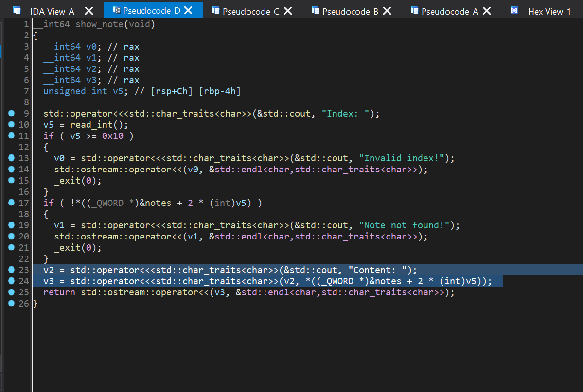Image resolution: width=583 pixels, height=392 pixels.
Task: Close the Pseudocode-C tab
Action: pyautogui.click(x=288, y=11)
